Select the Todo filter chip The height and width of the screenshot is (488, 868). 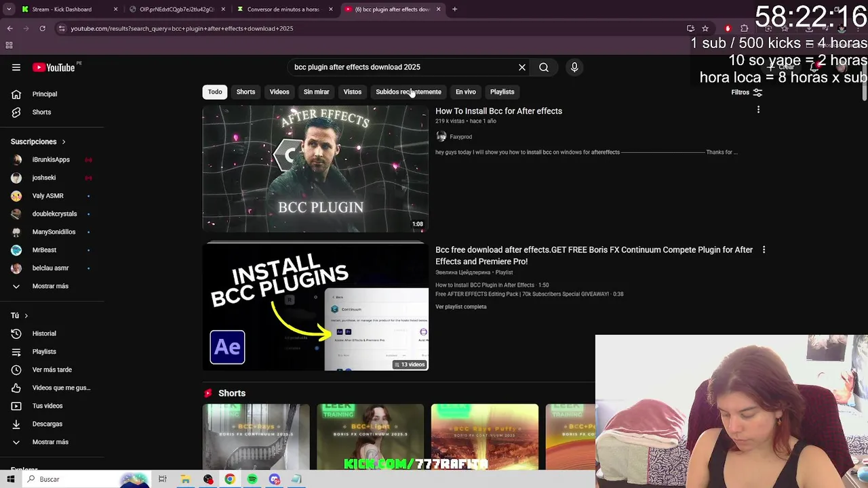tap(215, 91)
